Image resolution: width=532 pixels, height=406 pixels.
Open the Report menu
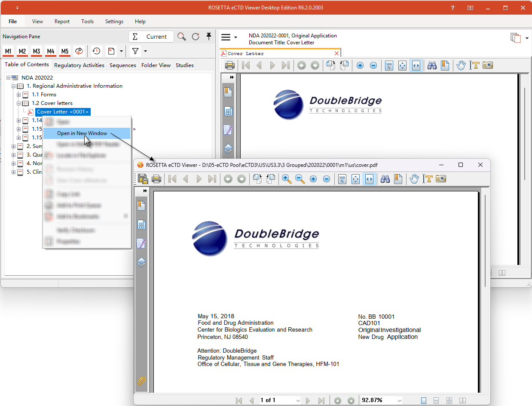(x=62, y=22)
